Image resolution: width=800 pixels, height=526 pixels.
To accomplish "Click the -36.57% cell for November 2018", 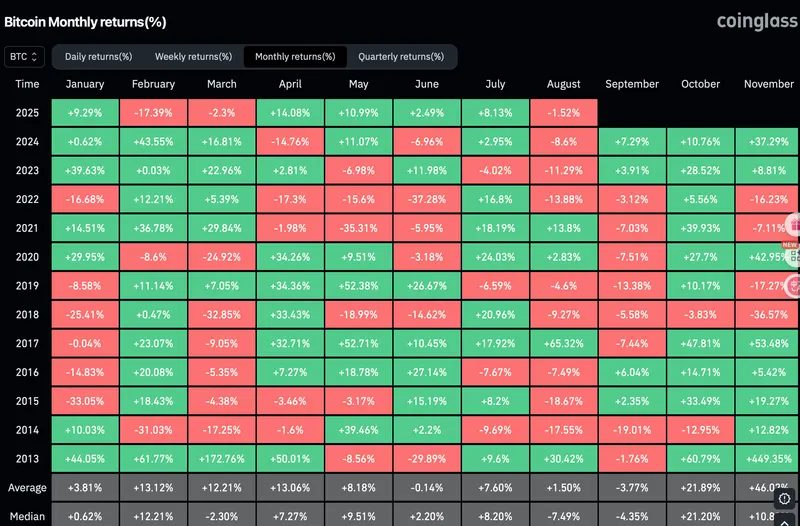I will pyautogui.click(x=767, y=314).
